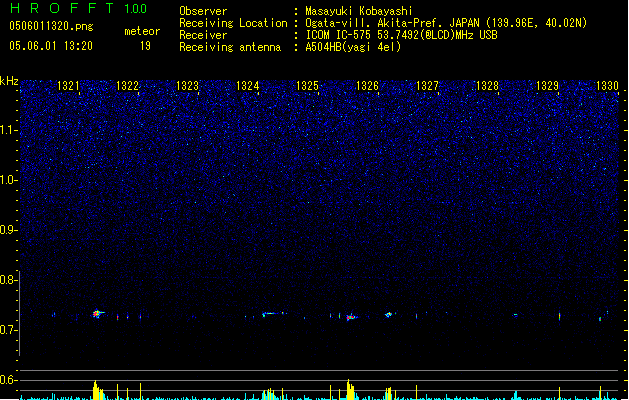The height and width of the screenshot is (400, 629).
Task: Select the file name 0506011320.png
Action: click(51, 26)
